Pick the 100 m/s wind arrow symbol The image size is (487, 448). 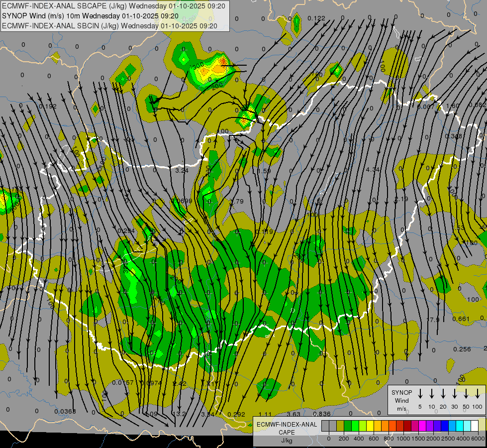tap(478, 393)
